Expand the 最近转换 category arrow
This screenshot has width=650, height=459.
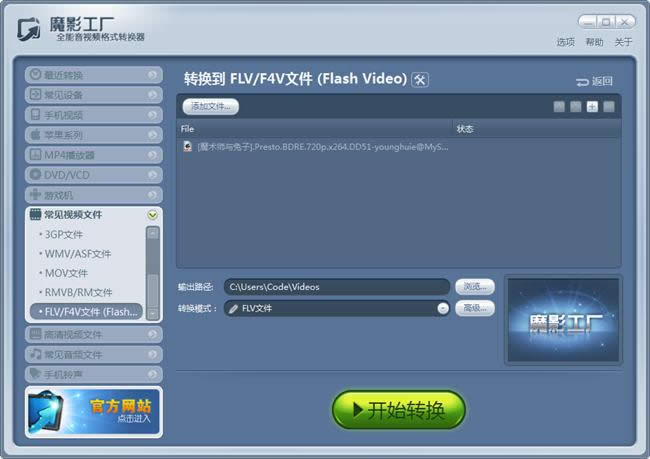tap(152, 75)
